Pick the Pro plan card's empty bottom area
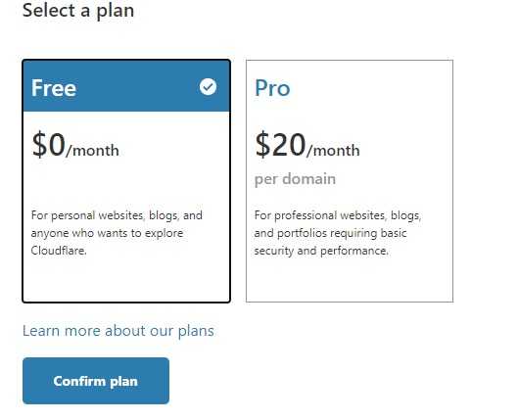 350,279
